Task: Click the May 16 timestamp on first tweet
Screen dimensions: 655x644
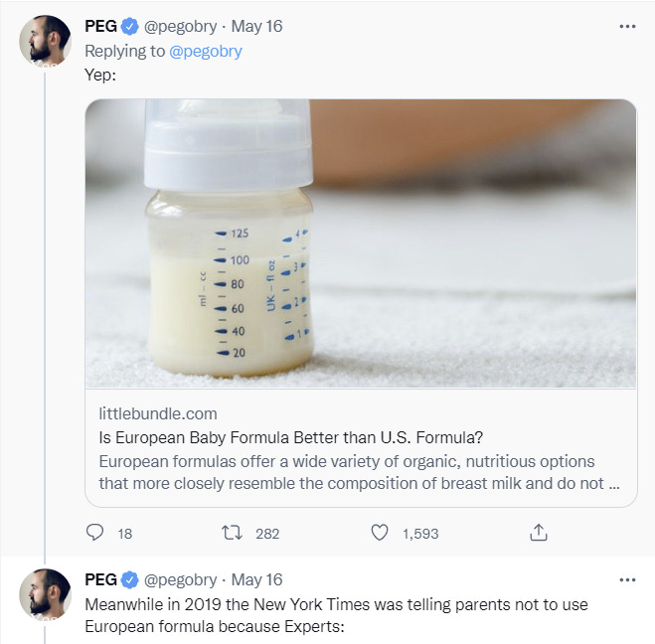Action: coord(256,27)
